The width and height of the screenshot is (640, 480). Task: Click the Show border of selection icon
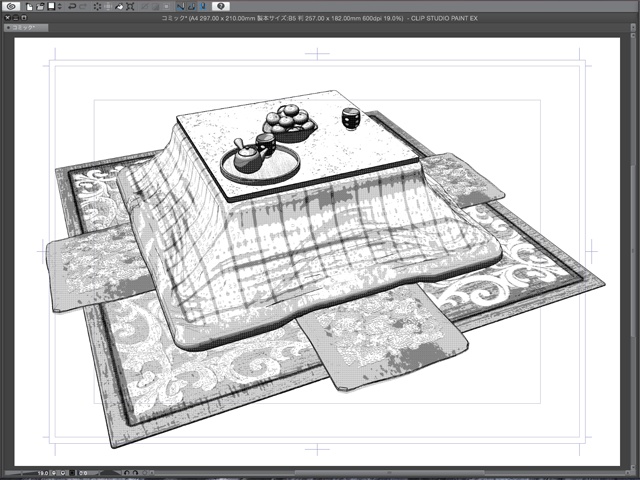point(167,7)
